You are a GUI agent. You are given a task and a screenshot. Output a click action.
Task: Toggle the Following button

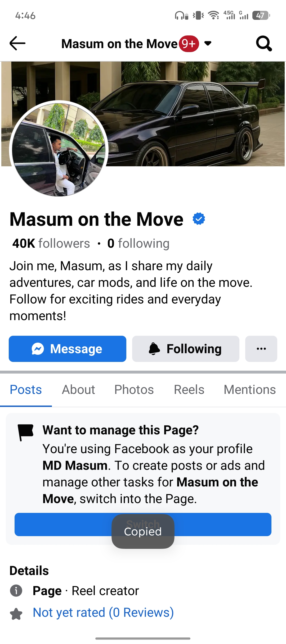pyautogui.click(x=186, y=349)
